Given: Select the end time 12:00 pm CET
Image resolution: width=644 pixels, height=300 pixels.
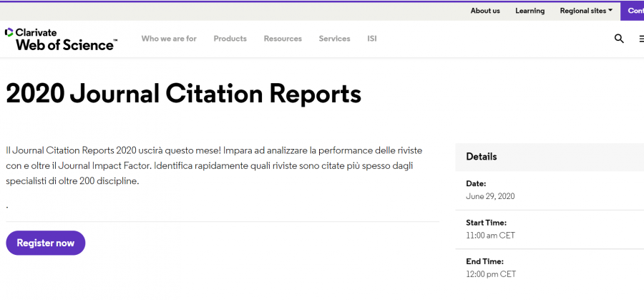Looking at the screenshot, I should tap(491, 274).
